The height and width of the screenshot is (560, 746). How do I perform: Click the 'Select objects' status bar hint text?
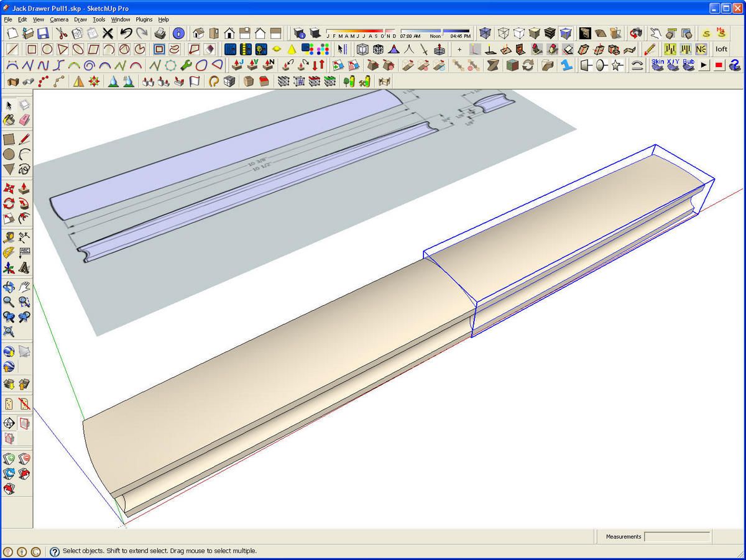(x=160, y=551)
